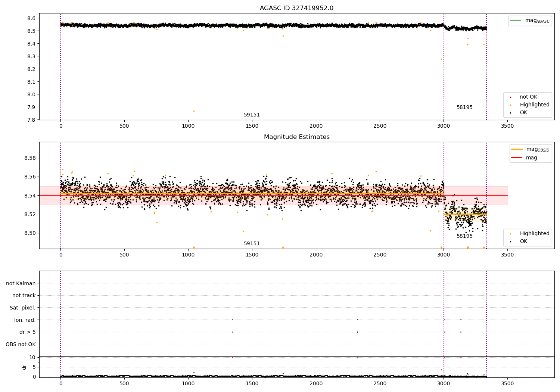
Task: Click the '59151' annotation in Magnitude Estimates plot
Action: tap(252, 244)
